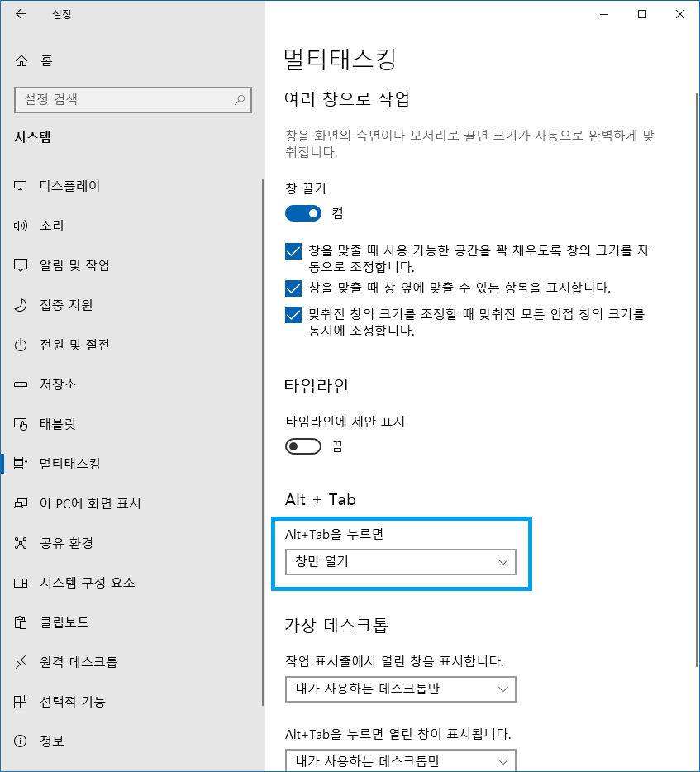
Task: Select the 클립보드 icon
Action: [20, 622]
